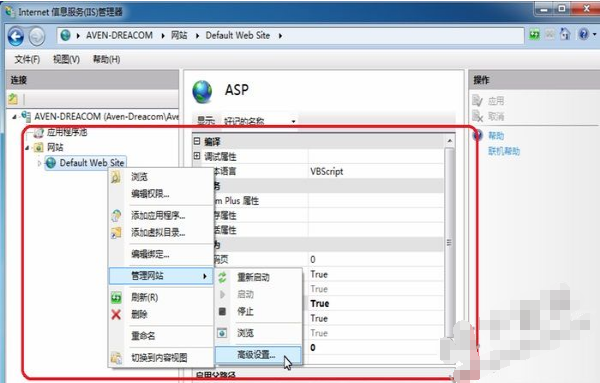This screenshot has height=383, width=600.
Task: Click the browse icon in the submenu
Action: [x=222, y=333]
